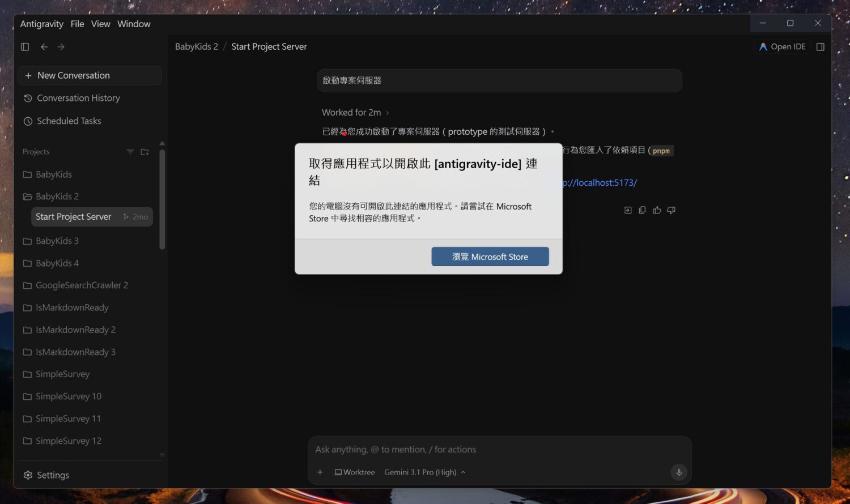The width and height of the screenshot is (850, 504).
Task: Open Settings at sidebar bottom
Action: pyautogui.click(x=46, y=475)
